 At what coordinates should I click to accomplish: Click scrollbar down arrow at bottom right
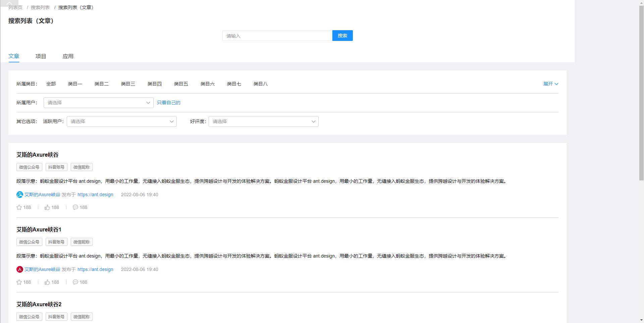(641, 320)
